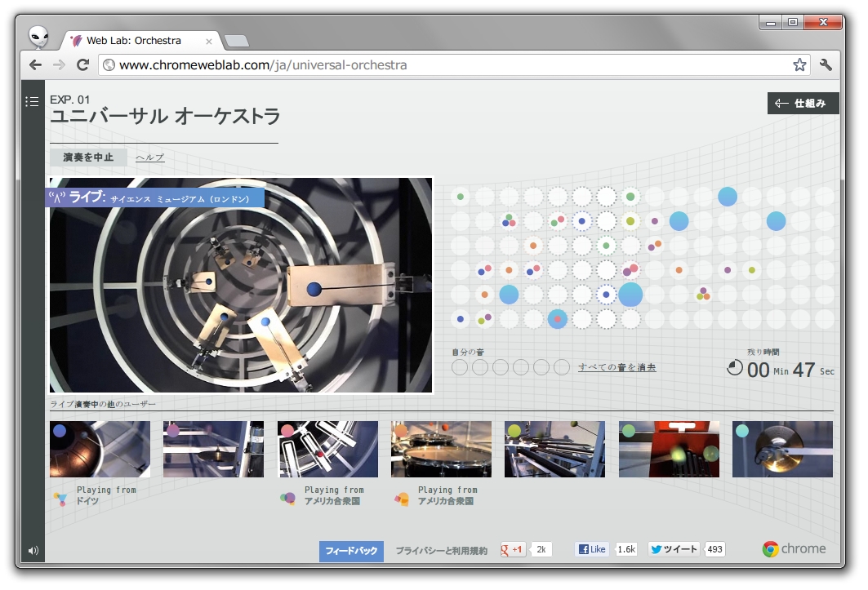Close the Web Lab: Orchestra tab
The height and width of the screenshot is (590, 868).
tap(209, 42)
